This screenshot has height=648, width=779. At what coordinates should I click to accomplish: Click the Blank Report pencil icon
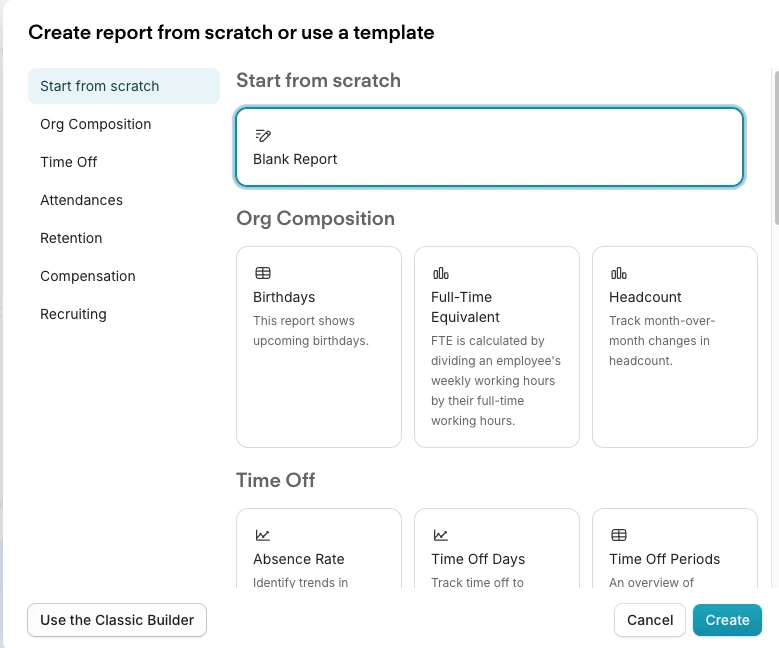tap(263, 135)
